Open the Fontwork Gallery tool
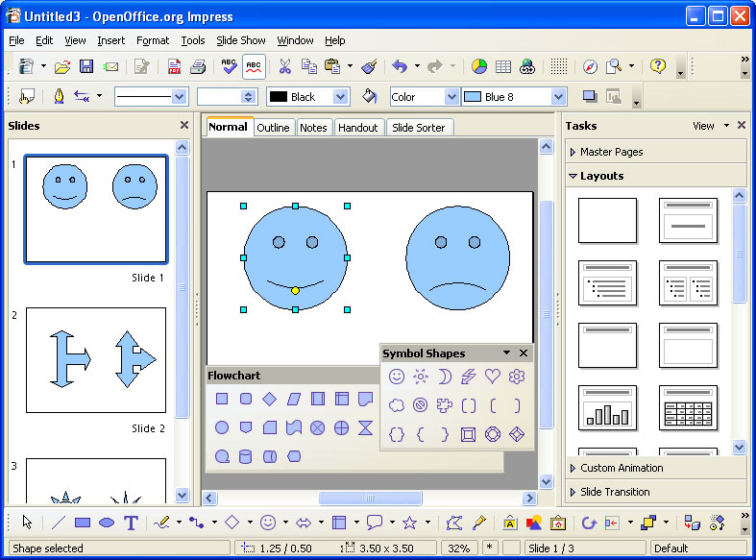 coord(508,523)
